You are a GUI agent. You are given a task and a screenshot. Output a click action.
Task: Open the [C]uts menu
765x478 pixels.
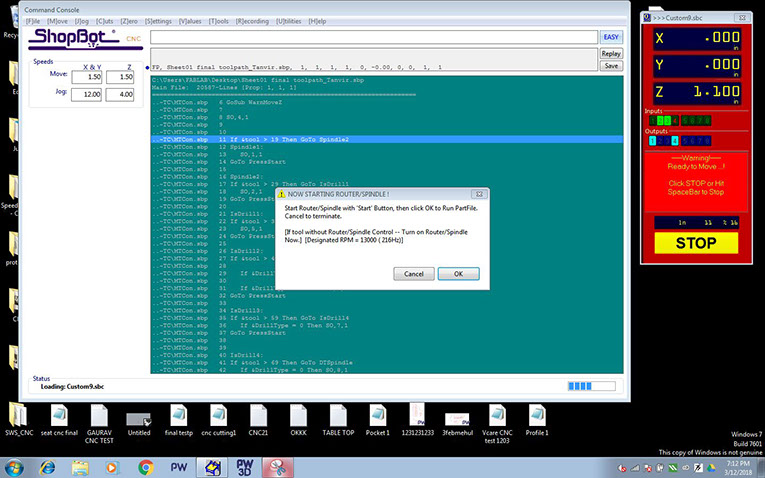104,21
